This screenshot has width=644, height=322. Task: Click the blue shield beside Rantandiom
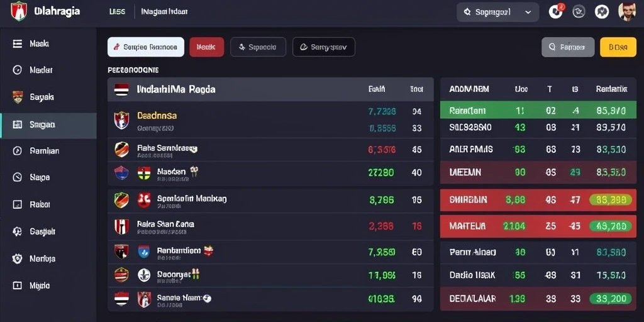144,252
